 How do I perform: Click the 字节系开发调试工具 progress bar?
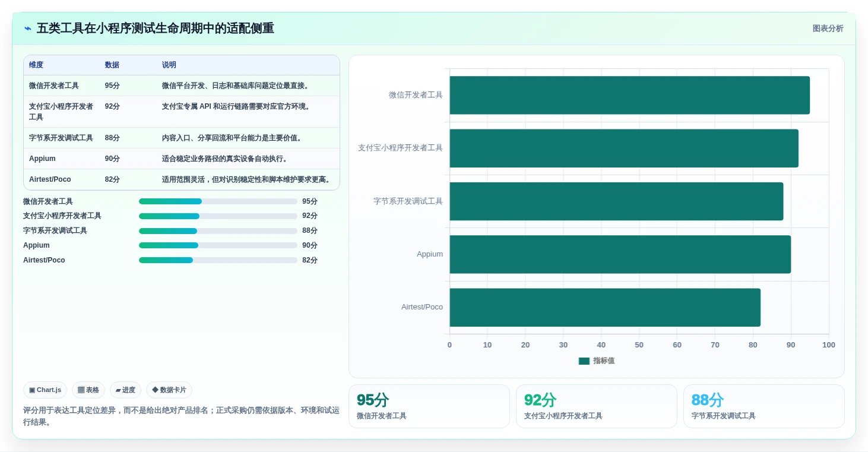[x=218, y=231]
